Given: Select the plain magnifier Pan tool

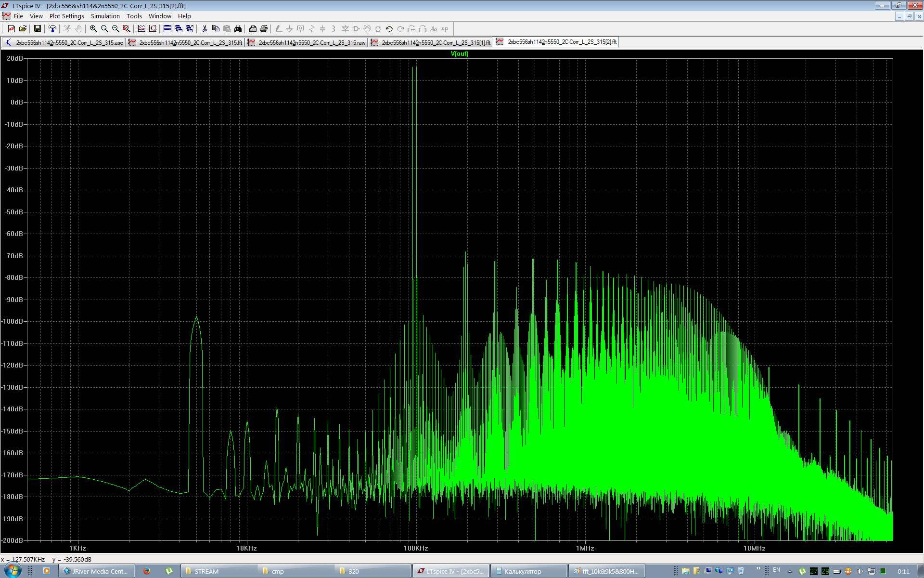Looking at the screenshot, I should (104, 29).
